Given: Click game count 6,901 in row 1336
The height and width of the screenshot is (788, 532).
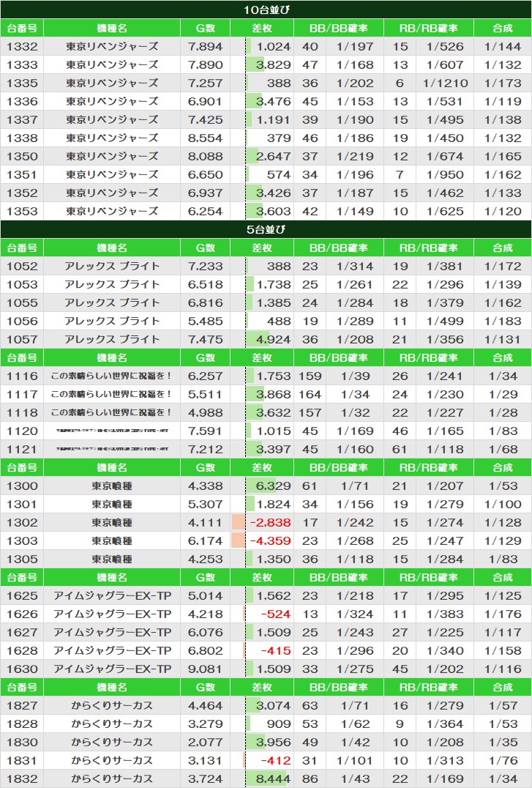Looking at the screenshot, I should click(205, 102).
